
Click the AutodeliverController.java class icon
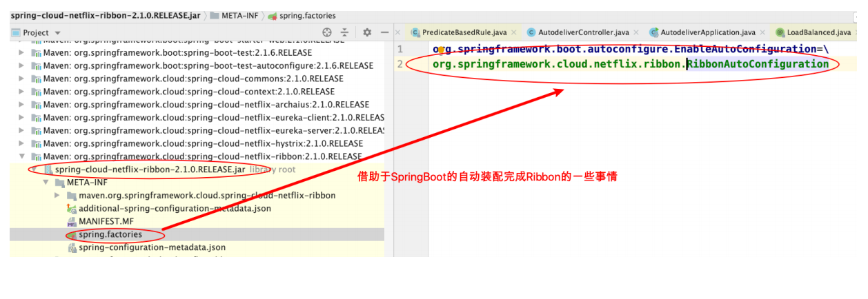(531, 32)
